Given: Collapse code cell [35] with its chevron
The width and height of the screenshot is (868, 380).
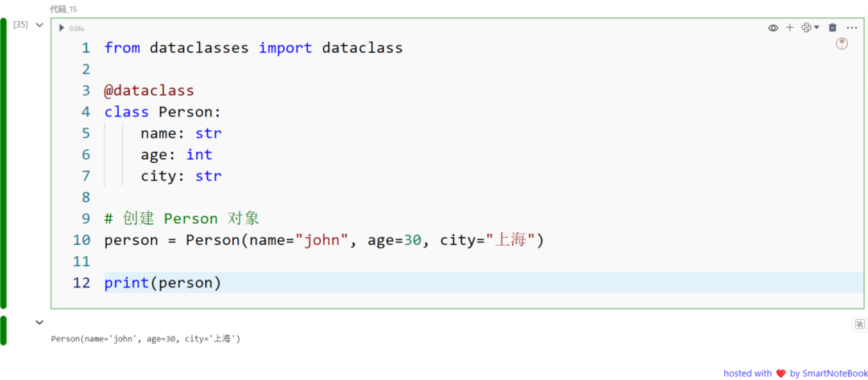Looking at the screenshot, I should tap(39, 25).
